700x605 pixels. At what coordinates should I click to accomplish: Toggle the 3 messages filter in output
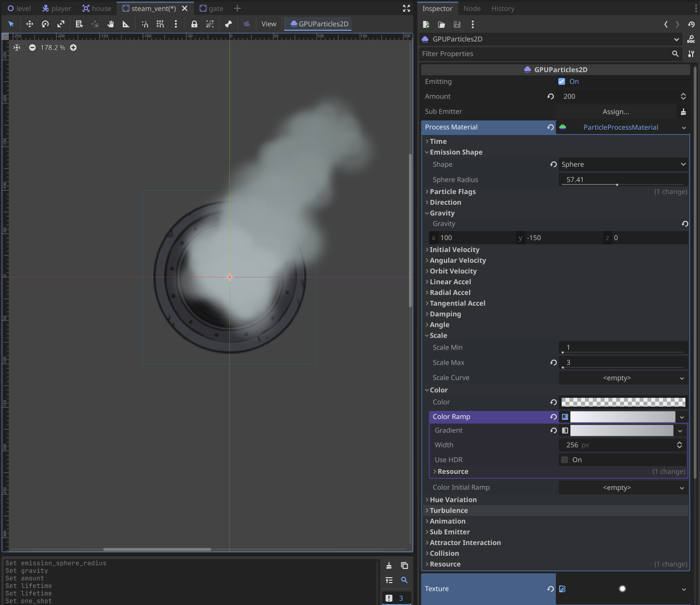[397, 598]
